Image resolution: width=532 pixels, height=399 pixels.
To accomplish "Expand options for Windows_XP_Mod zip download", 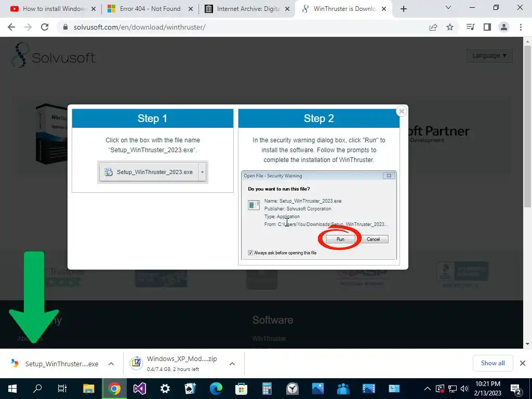I will pos(232,364).
